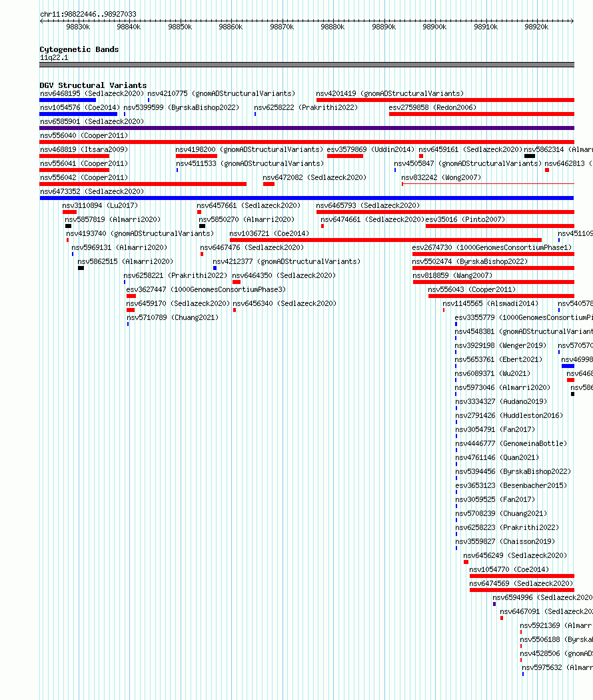593x700 pixels.
Task: Select nsv5969131 (Almarri2020) label
Action: click(119, 247)
